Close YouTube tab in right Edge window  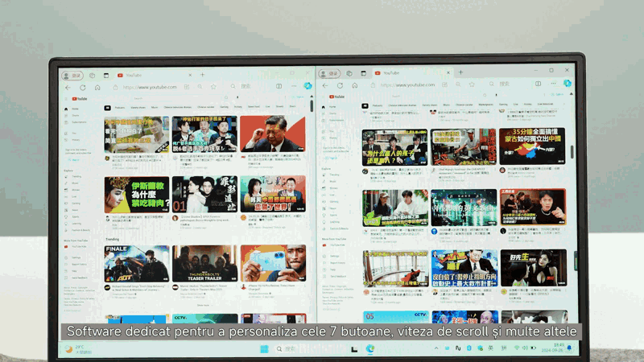(448, 72)
